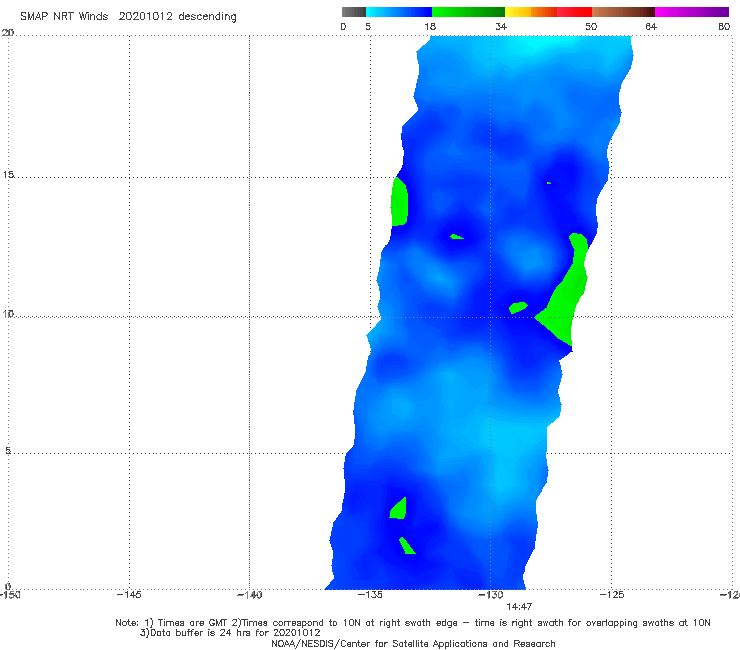Click the green wind patch on the left swath edge near 14N
Screen dimensions: 740x650
[x=399, y=202]
